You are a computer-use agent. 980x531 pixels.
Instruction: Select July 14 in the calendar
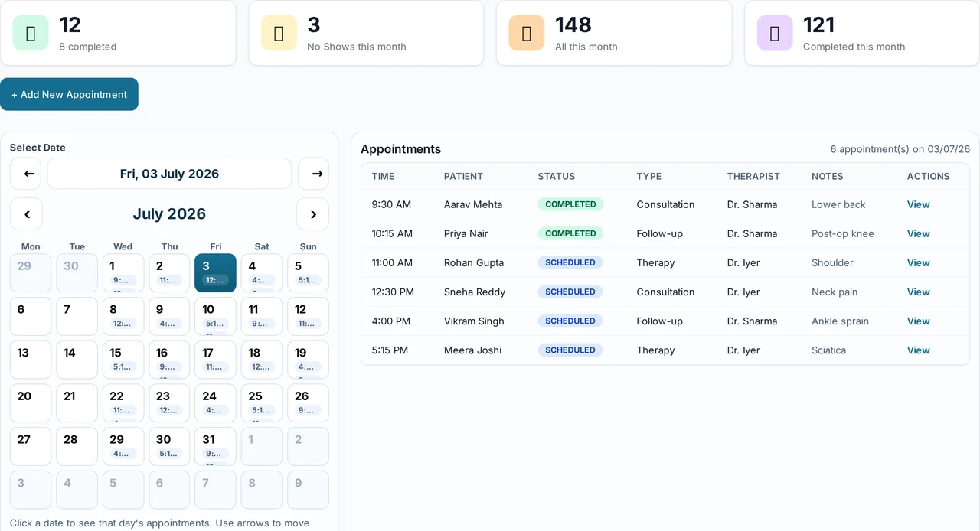tap(77, 360)
